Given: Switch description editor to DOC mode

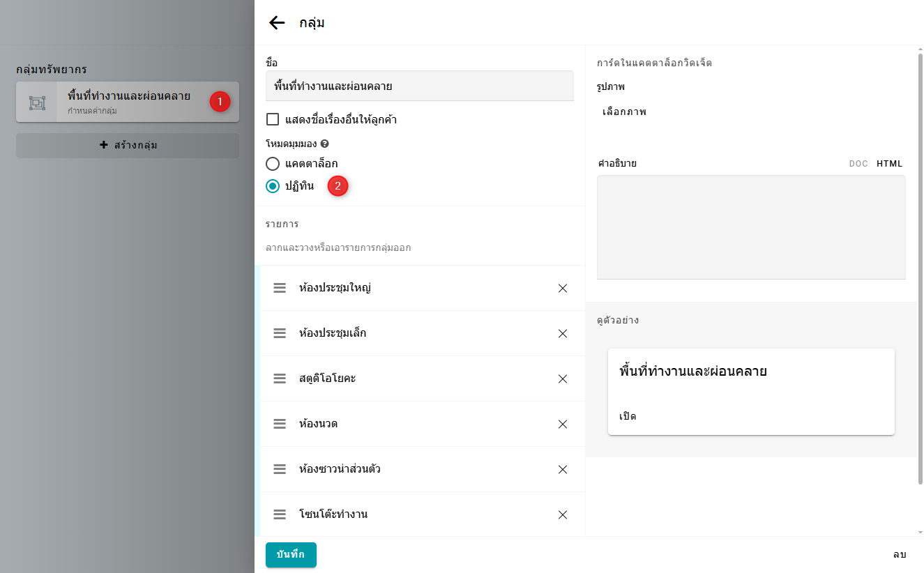Looking at the screenshot, I should point(858,164).
